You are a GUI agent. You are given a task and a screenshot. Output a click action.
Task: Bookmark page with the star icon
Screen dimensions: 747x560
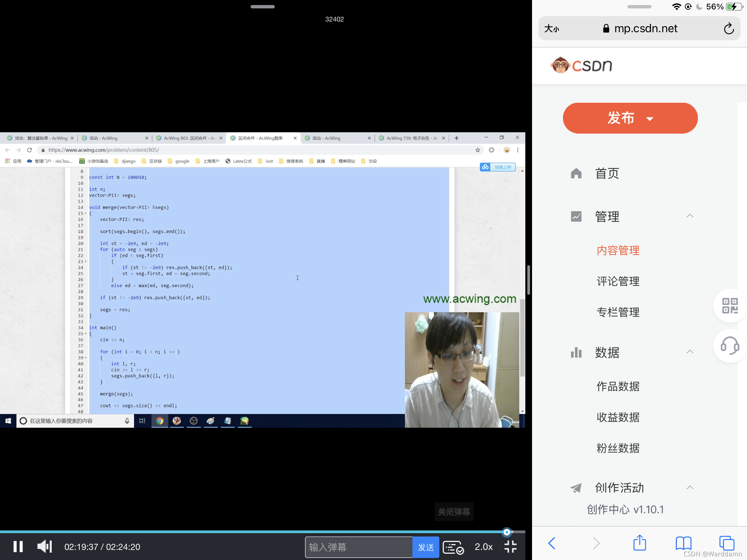(x=478, y=150)
